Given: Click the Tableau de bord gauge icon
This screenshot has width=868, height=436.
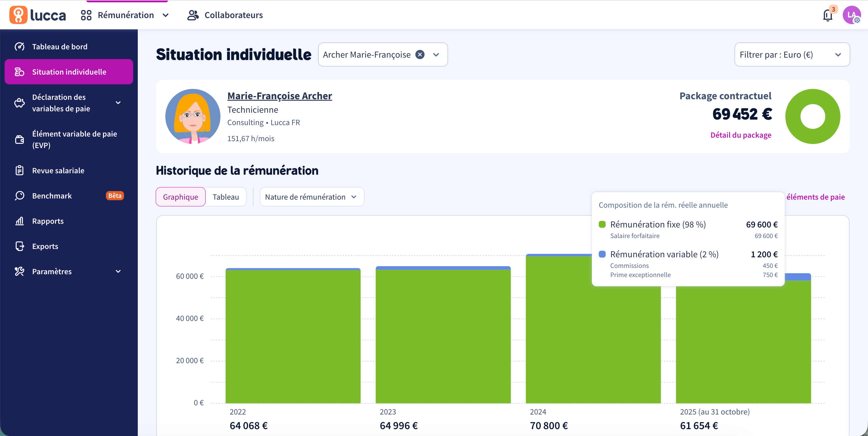Looking at the screenshot, I should point(20,46).
